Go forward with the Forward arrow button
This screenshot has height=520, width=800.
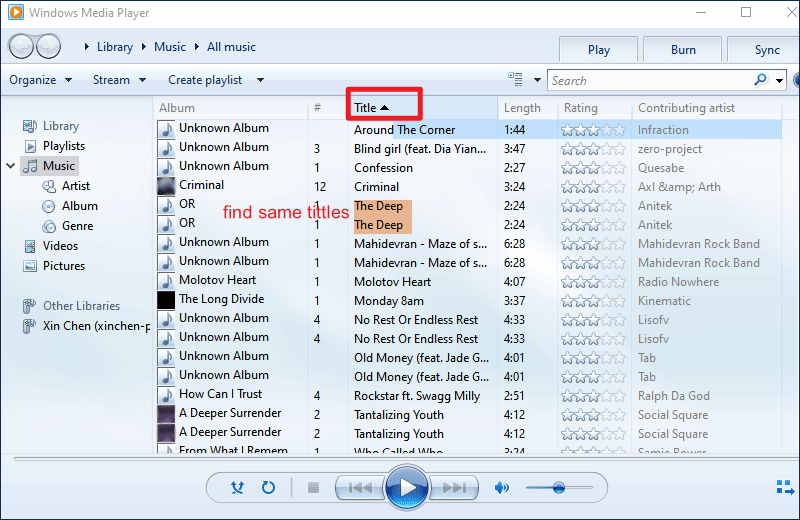click(x=48, y=47)
